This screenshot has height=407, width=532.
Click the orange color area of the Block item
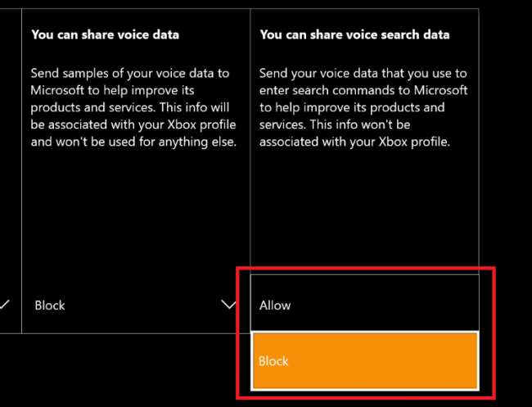pyautogui.click(x=393, y=360)
